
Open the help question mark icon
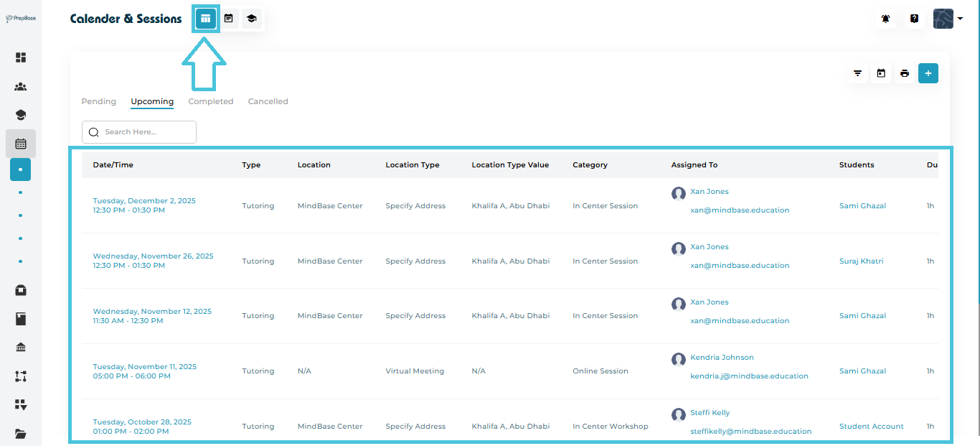pyautogui.click(x=914, y=19)
